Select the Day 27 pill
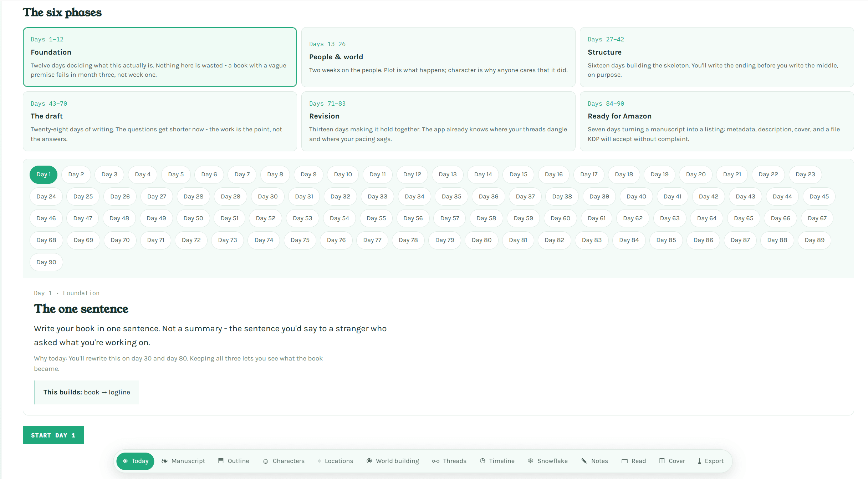The height and width of the screenshot is (479, 868). click(x=157, y=197)
